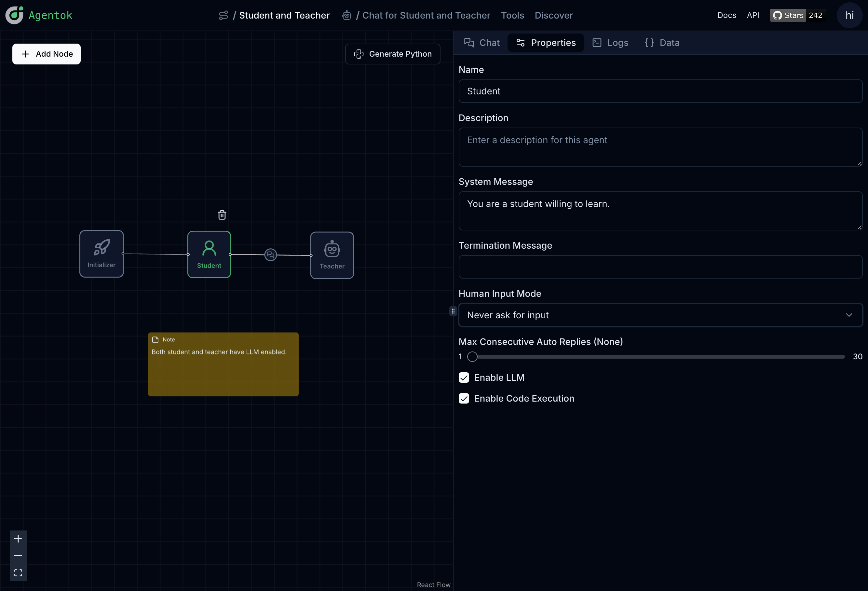This screenshot has height=591, width=868.
Task: Click the chat icon on the Student-Teacher edge
Action: point(270,255)
